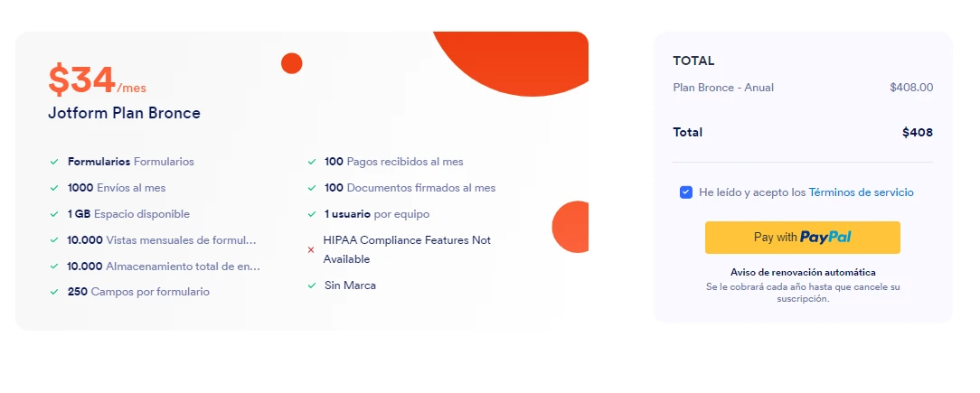Pay with PayPal button

click(803, 238)
